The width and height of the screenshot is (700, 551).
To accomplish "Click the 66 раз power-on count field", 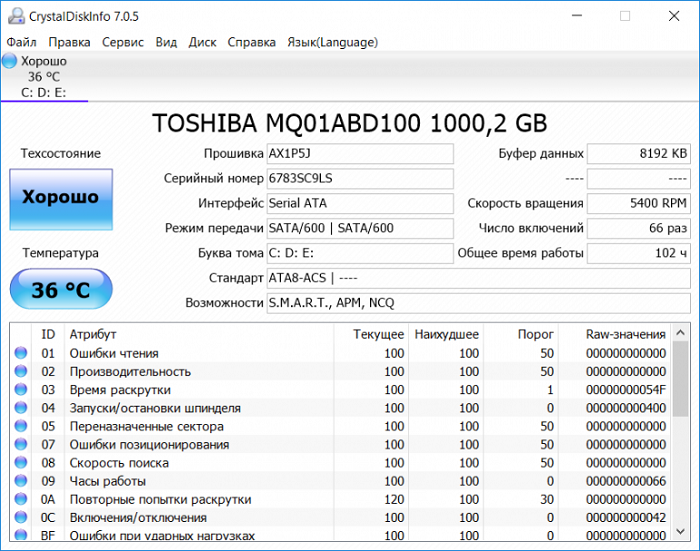I will [639, 228].
